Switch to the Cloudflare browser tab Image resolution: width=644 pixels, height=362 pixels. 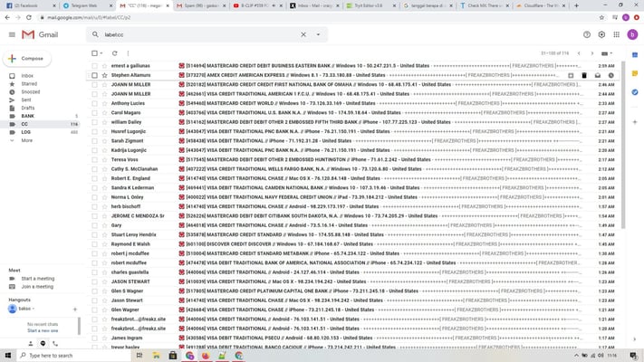click(540, 5)
